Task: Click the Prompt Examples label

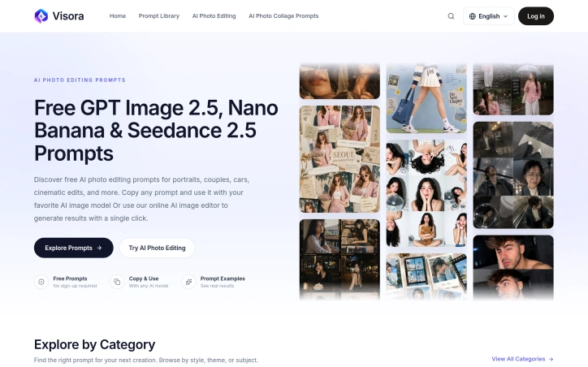Action: click(x=223, y=278)
